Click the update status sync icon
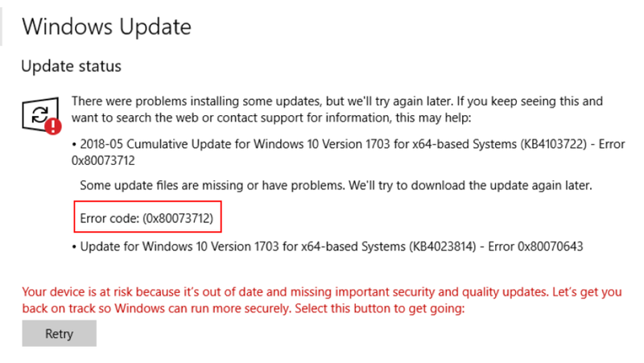 [38, 115]
